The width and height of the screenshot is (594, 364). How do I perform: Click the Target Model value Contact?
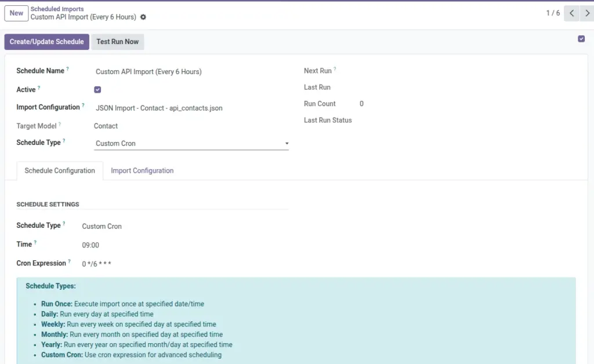click(106, 126)
